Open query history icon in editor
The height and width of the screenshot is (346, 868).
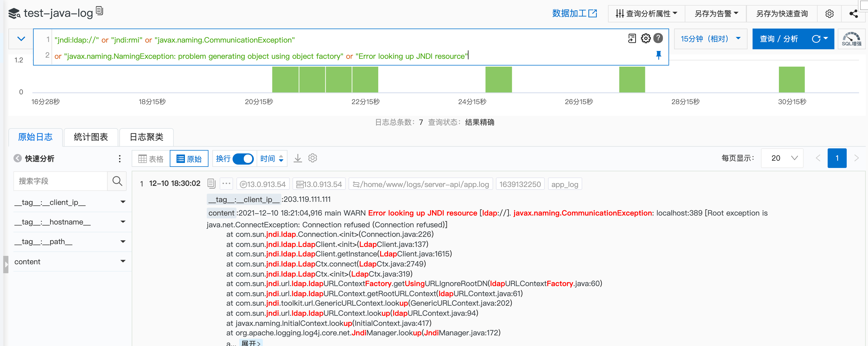(632, 38)
